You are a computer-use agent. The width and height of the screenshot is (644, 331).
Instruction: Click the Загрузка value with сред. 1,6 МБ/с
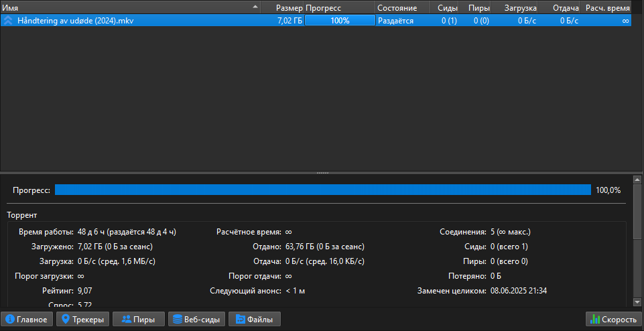click(x=117, y=261)
